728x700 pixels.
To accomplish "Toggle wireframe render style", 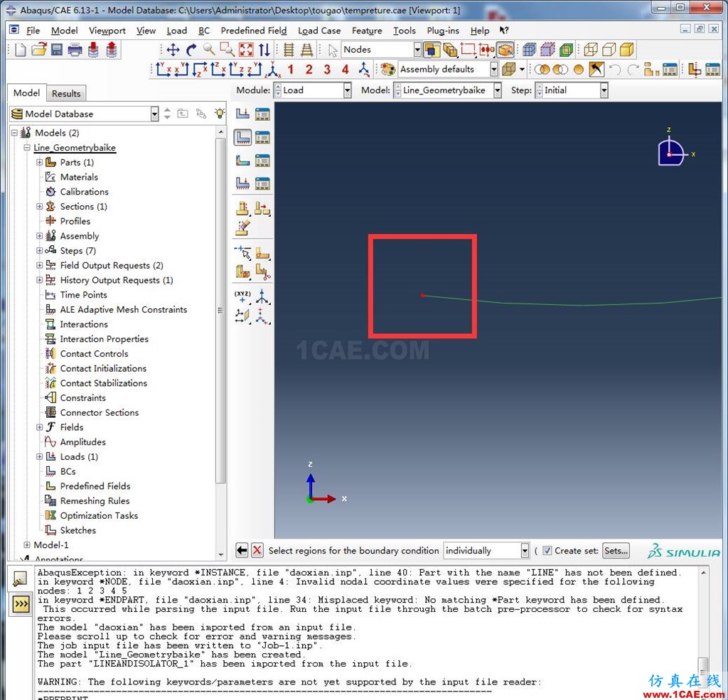I will [591, 49].
